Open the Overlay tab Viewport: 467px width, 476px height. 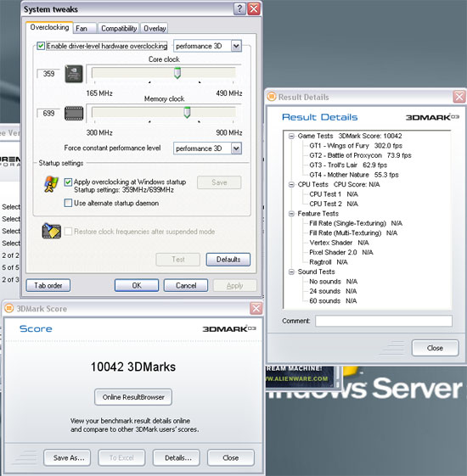click(155, 28)
